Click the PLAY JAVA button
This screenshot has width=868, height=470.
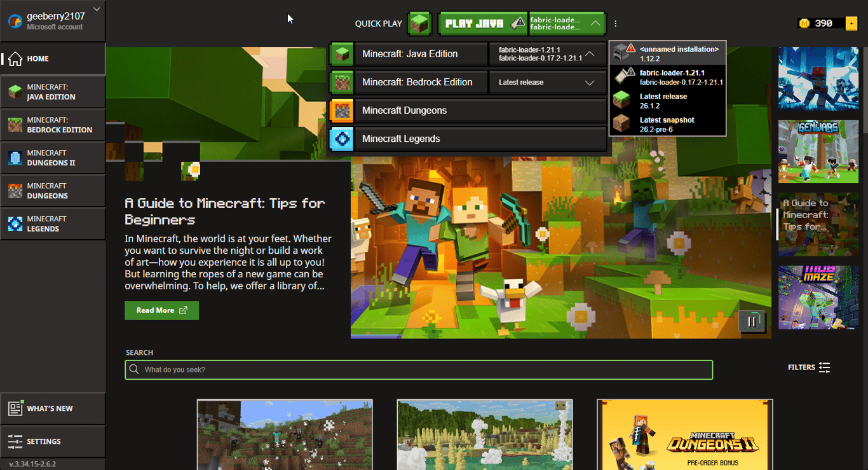pos(483,24)
